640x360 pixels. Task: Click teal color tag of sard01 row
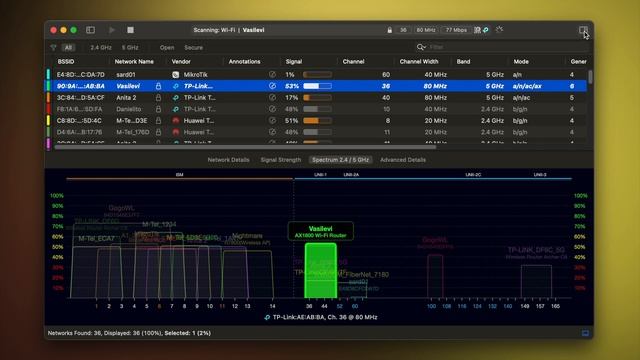48,74
